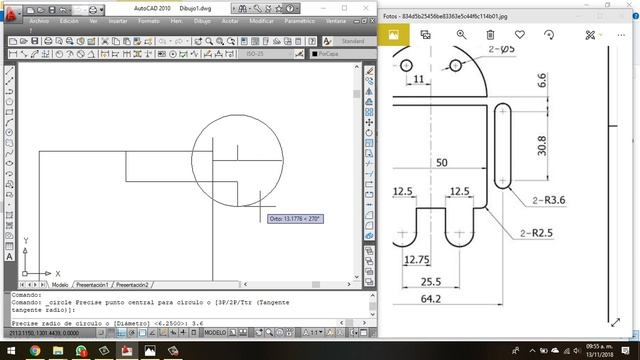Activate the Pan realtime tool
This screenshot has height=360, width=640.
click(198, 41)
